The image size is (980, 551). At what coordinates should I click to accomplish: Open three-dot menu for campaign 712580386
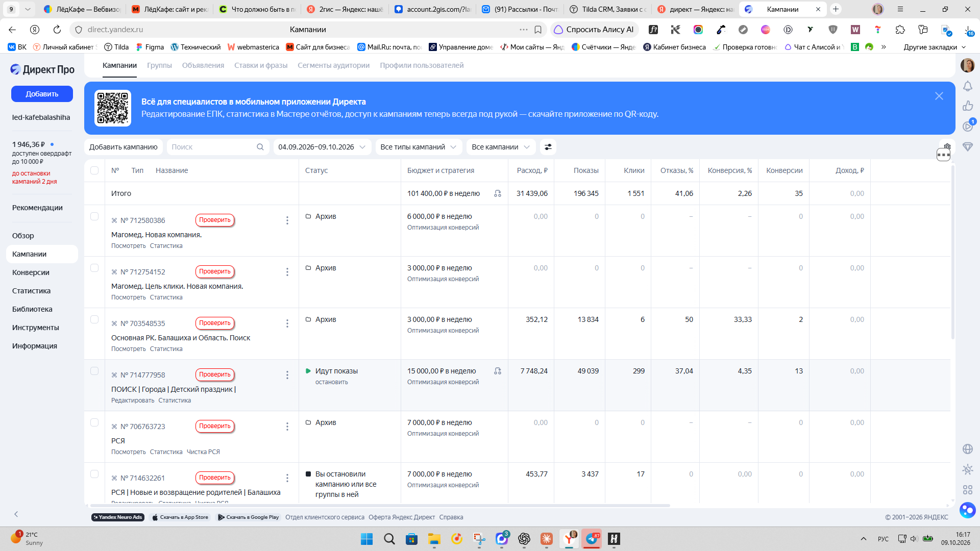coord(287,220)
